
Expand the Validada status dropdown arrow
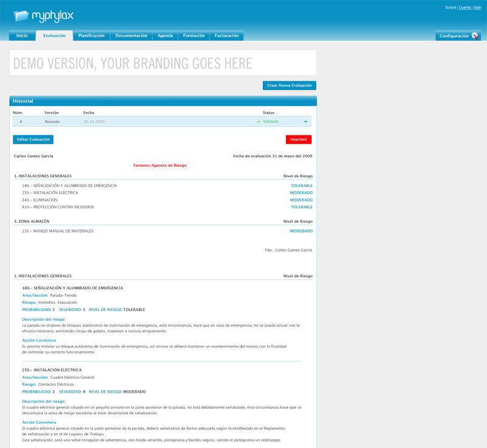point(306,122)
